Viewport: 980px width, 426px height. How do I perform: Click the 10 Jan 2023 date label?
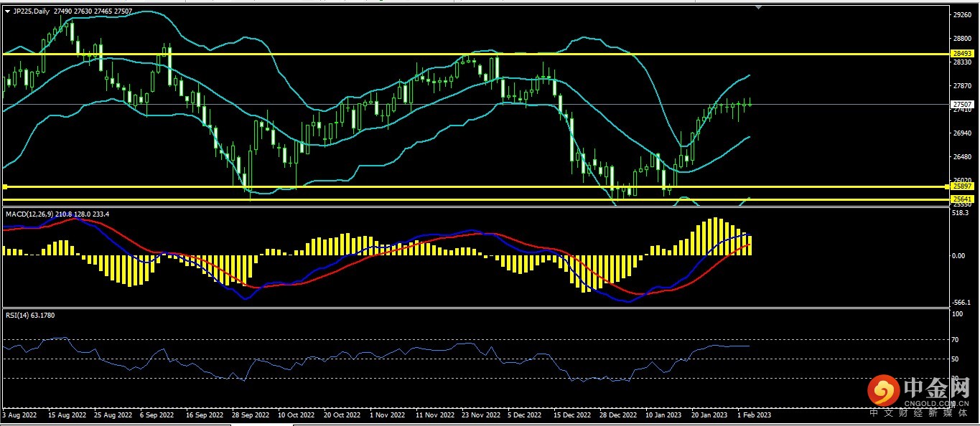coord(664,415)
